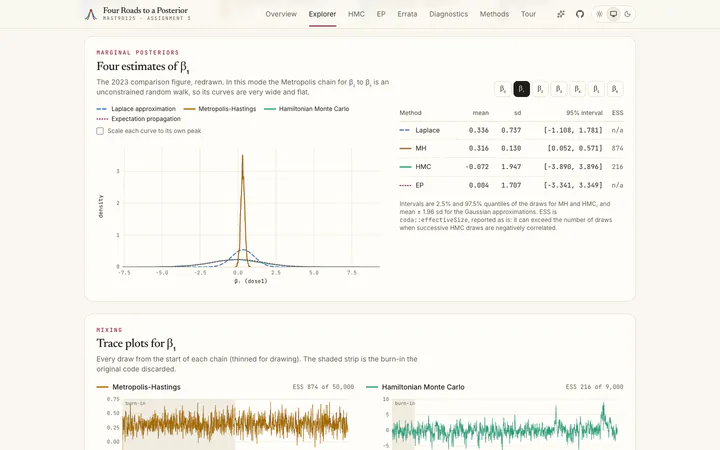Click the Laplace sd value 0.737

click(511, 130)
